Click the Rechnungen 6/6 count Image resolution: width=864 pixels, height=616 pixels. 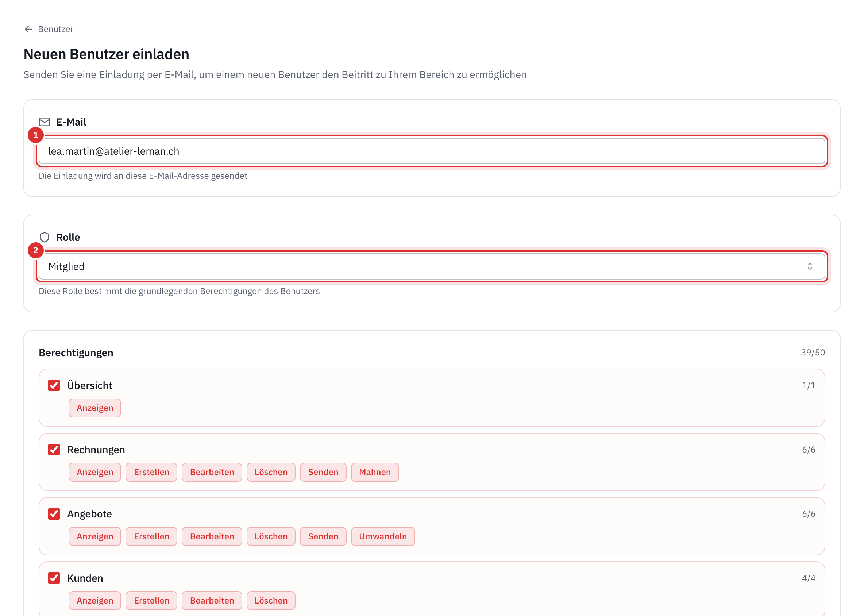point(808,450)
